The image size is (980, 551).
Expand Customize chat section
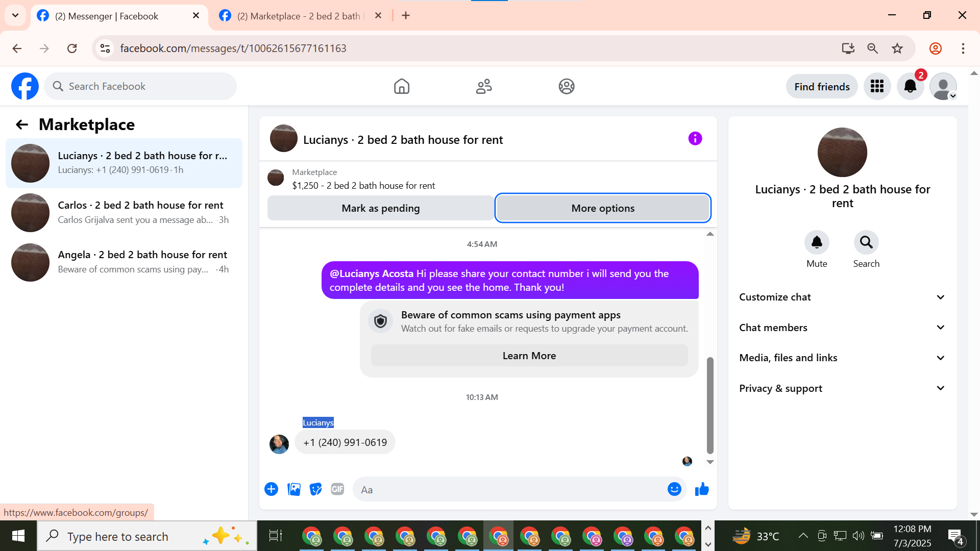point(842,297)
